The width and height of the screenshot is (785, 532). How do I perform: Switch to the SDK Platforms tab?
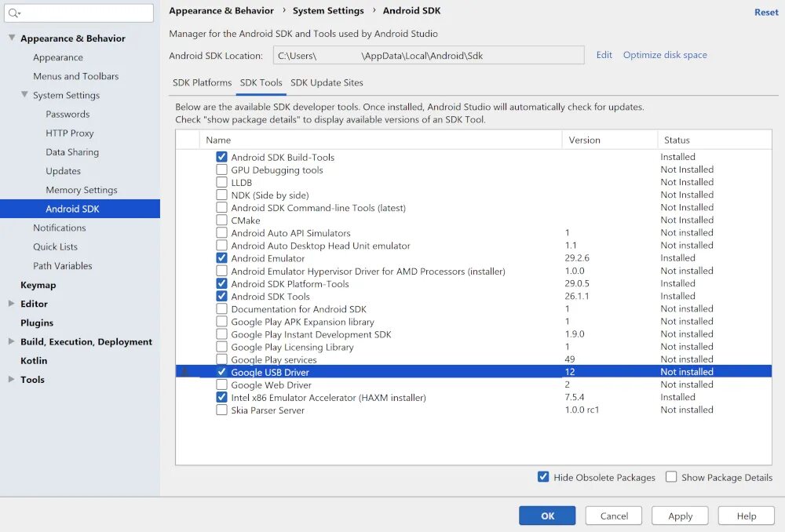coord(201,82)
